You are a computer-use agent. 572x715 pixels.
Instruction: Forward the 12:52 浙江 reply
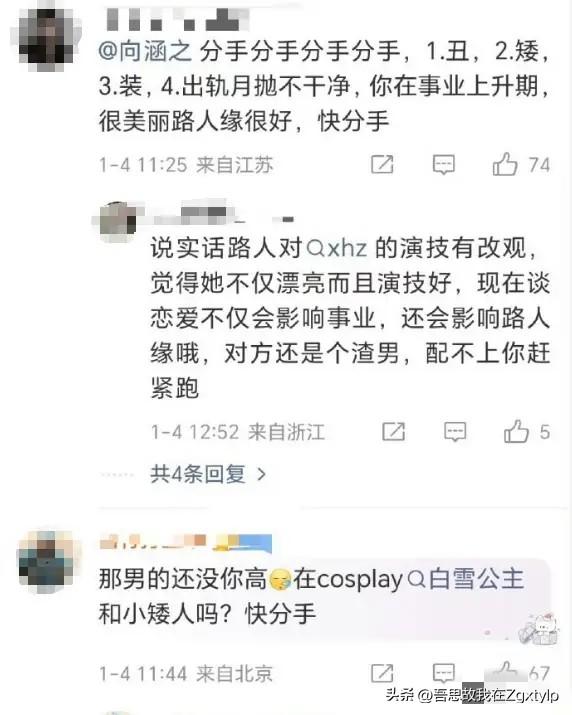(393, 431)
